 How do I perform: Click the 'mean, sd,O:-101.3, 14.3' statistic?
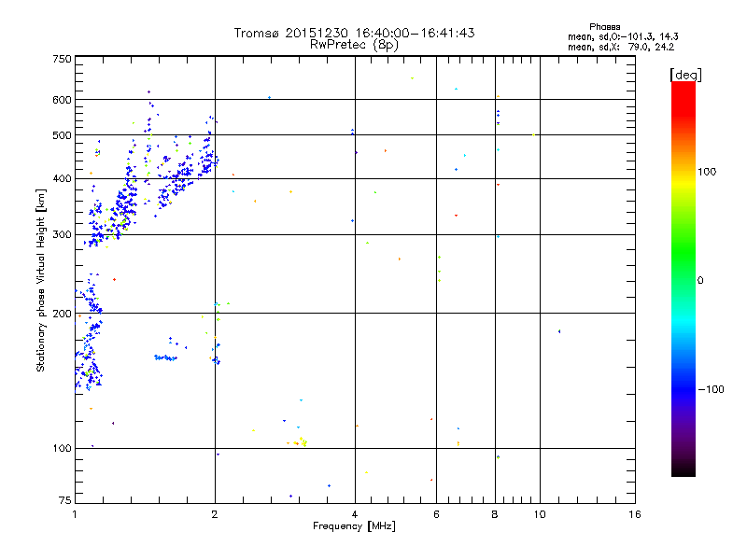(623, 36)
